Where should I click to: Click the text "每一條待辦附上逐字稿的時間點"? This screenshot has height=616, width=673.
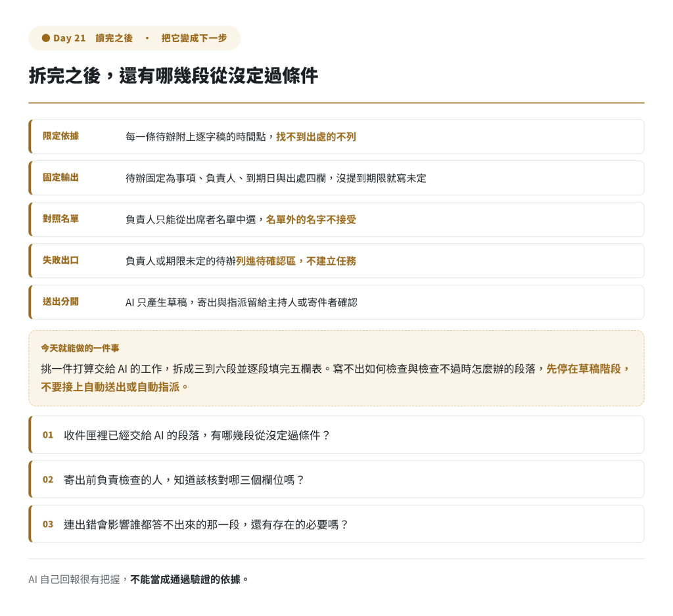[196, 137]
